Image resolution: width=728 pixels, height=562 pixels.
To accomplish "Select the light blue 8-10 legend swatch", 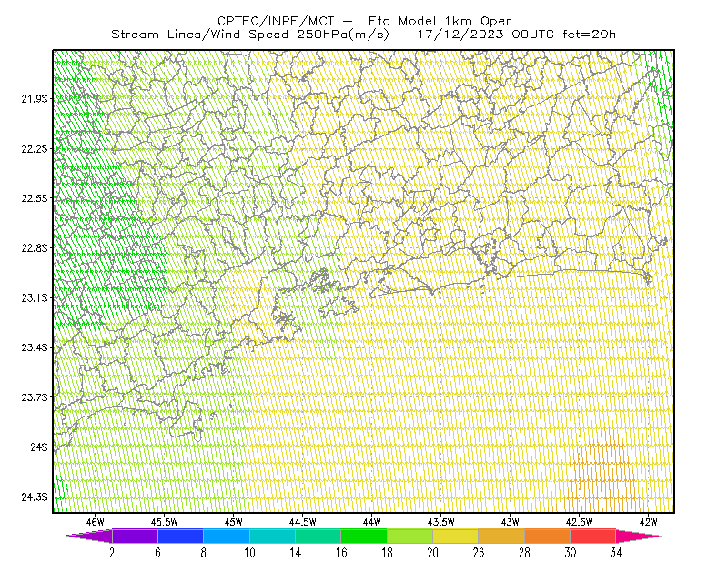I will (227, 536).
